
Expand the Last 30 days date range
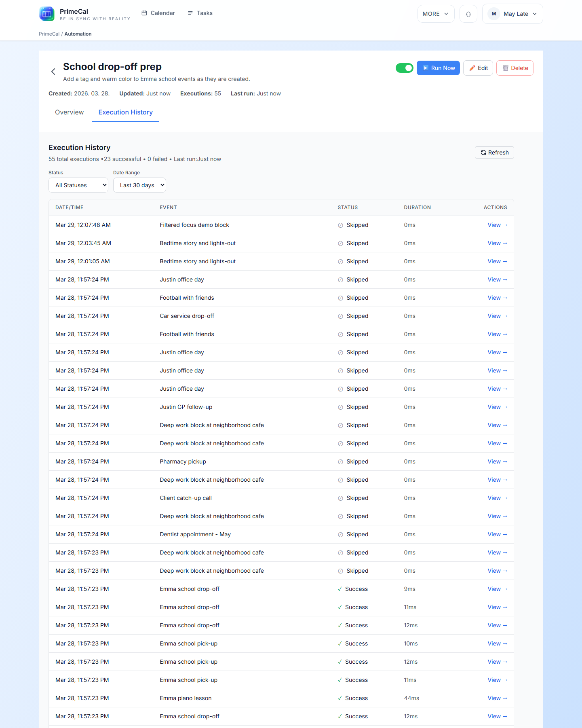click(x=139, y=185)
